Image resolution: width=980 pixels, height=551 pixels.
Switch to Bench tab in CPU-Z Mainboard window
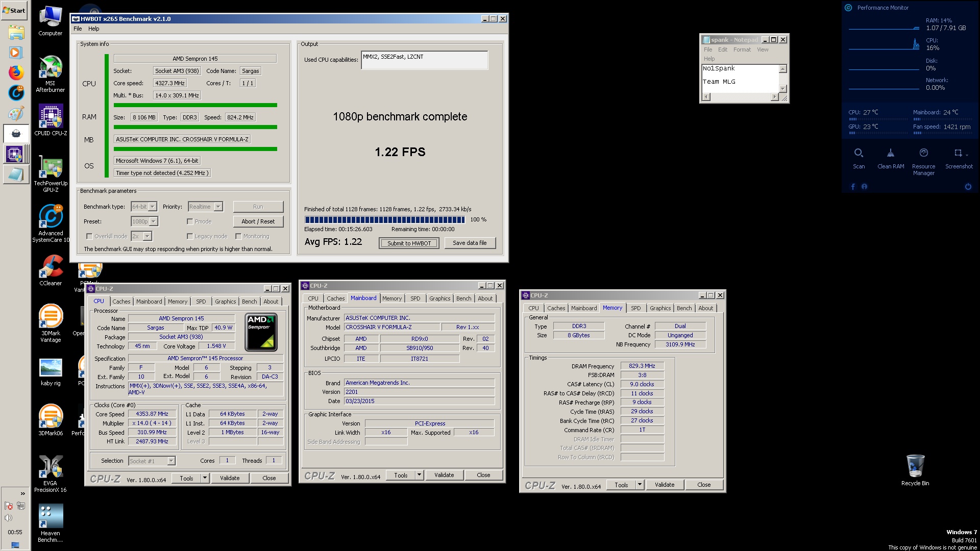click(x=463, y=298)
